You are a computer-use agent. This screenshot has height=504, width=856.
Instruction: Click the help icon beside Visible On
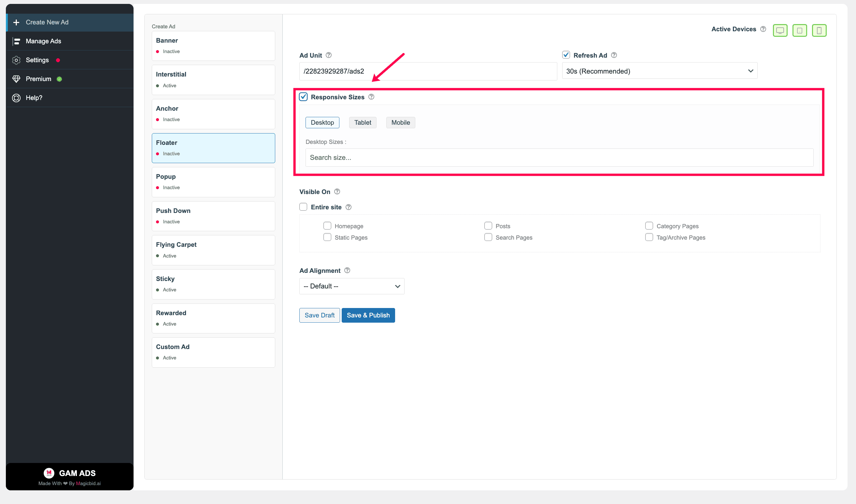[x=337, y=191]
